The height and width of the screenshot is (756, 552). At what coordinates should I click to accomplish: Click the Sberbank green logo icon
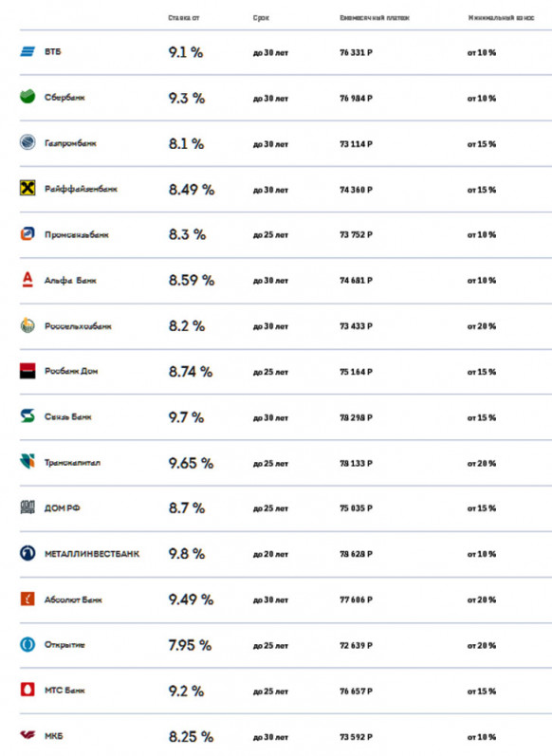[x=28, y=97]
